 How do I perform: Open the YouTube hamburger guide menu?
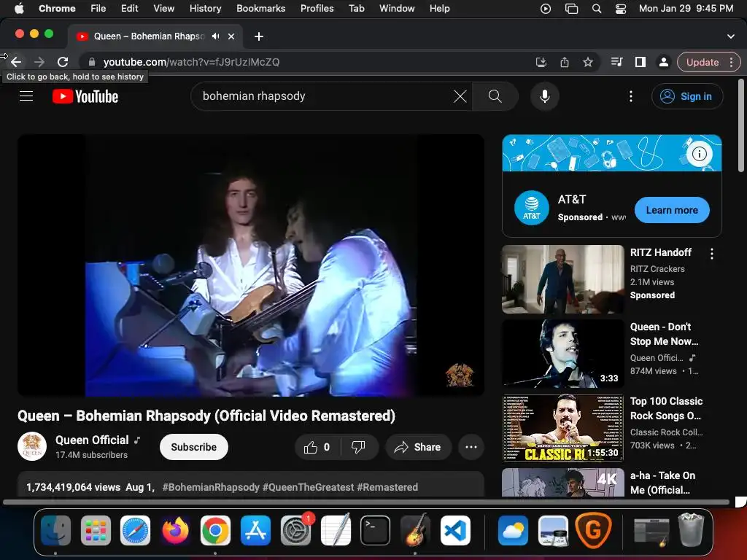pos(26,96)
